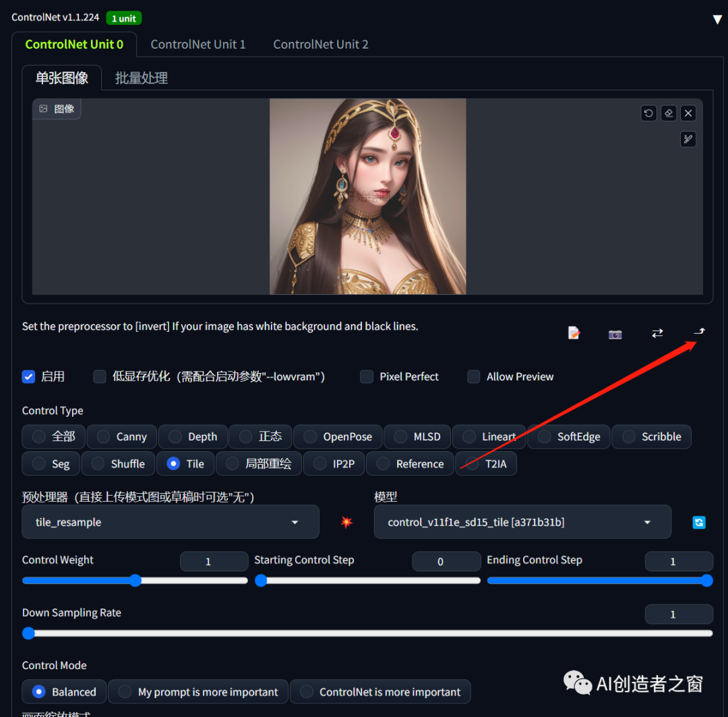Image resolution: width=728 pixels, height=717 pixels.
Task: Click the webcam capture camera icon
Action: pos(615,333)
